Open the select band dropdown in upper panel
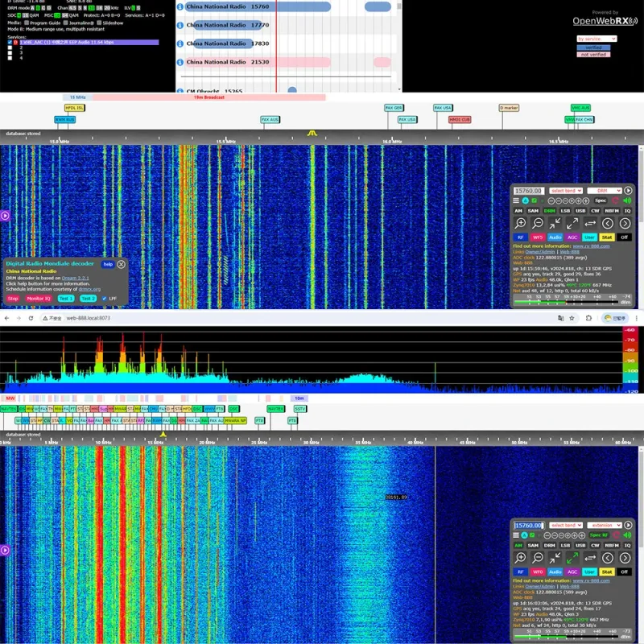Image resolution: width=644 pixels, height=644 pixels. tap(566, 191)
